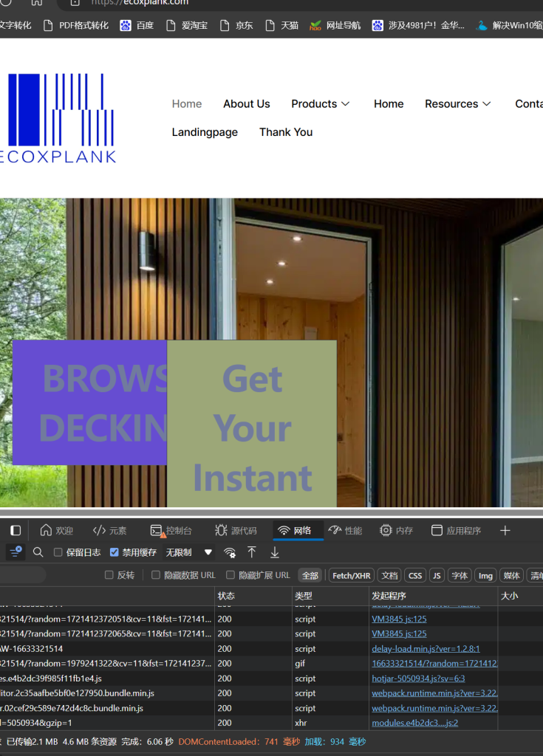Click the ECOXPLANK logo

[58, 118]
